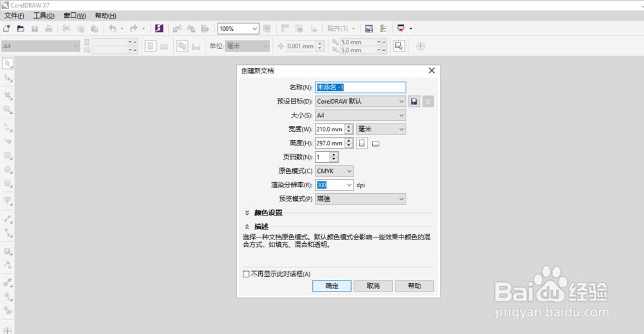Open the 贴齐 snap-to dropdown

click(341, 29)
